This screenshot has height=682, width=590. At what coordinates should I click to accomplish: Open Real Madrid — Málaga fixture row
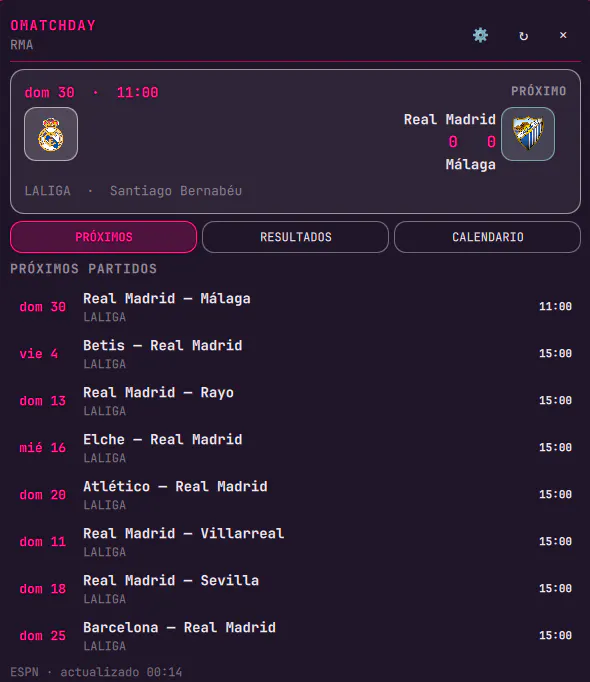(x=295, y=307)
